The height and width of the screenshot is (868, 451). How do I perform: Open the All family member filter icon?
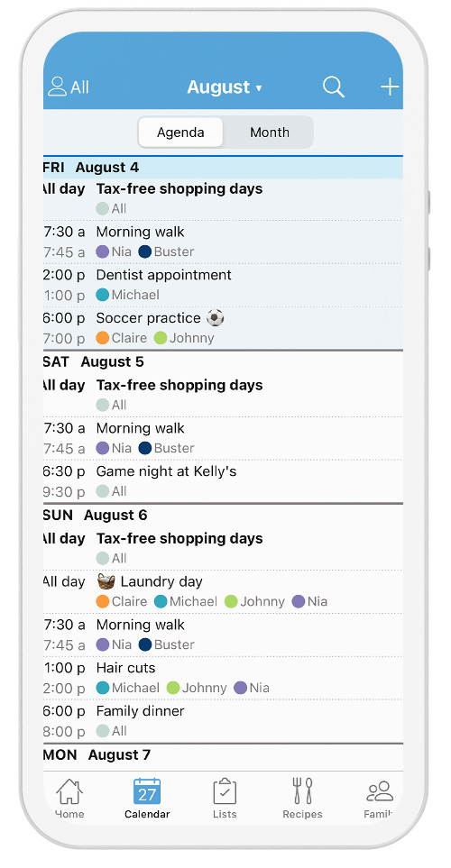coord(57,87)
